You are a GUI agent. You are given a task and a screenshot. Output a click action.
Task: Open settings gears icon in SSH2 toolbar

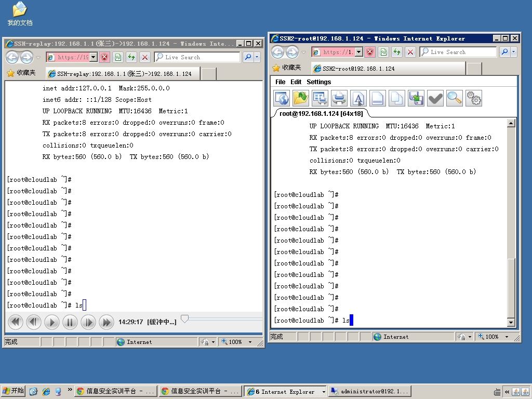(474, 98)
